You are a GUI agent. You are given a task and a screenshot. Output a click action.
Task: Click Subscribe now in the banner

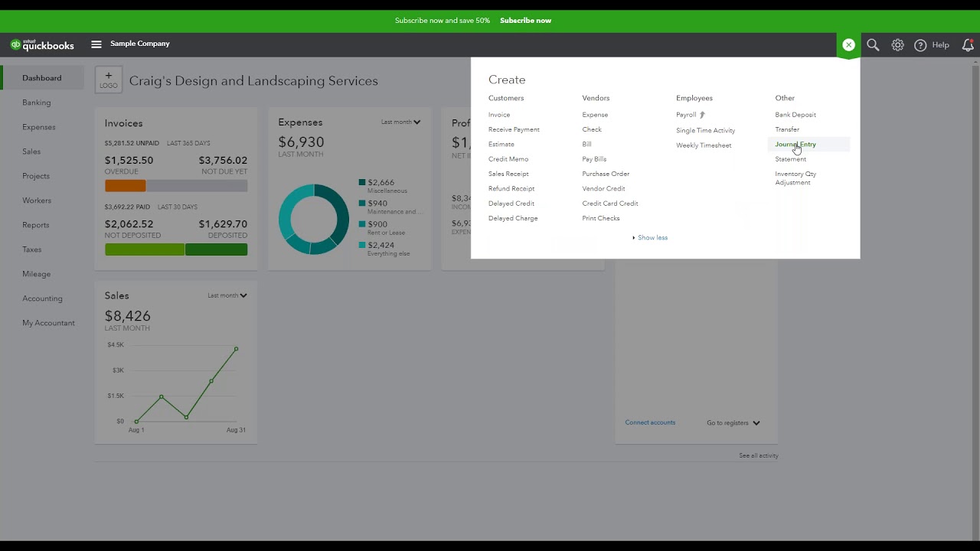(525, 21)
